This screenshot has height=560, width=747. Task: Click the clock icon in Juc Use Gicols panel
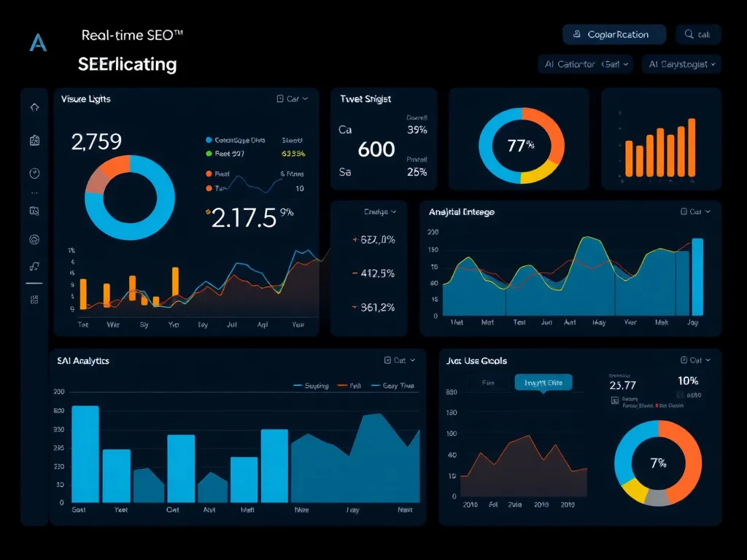pyautogui.click(x=684, y=360)
